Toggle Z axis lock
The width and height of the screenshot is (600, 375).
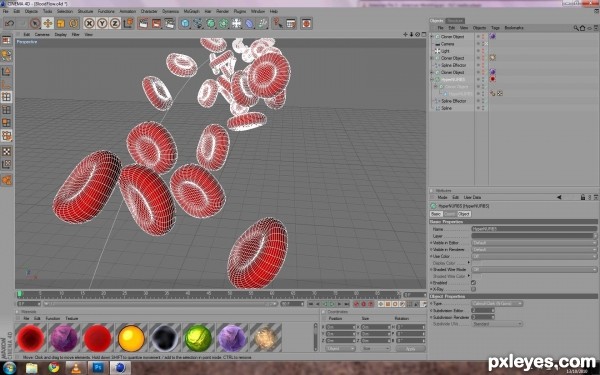click(x=114, y=24)
